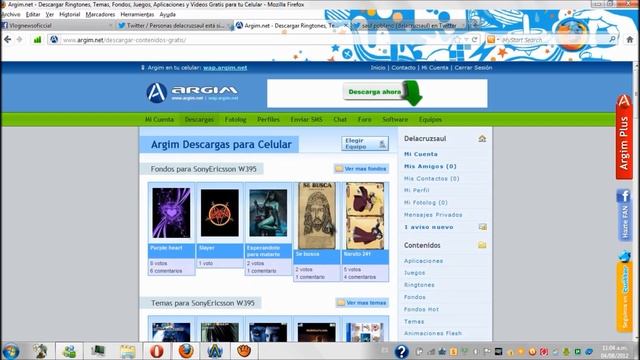This screenshot has height=360, width=640.
Task: Open search engine dropdown in search box
Action: click(x=493, y=40)
